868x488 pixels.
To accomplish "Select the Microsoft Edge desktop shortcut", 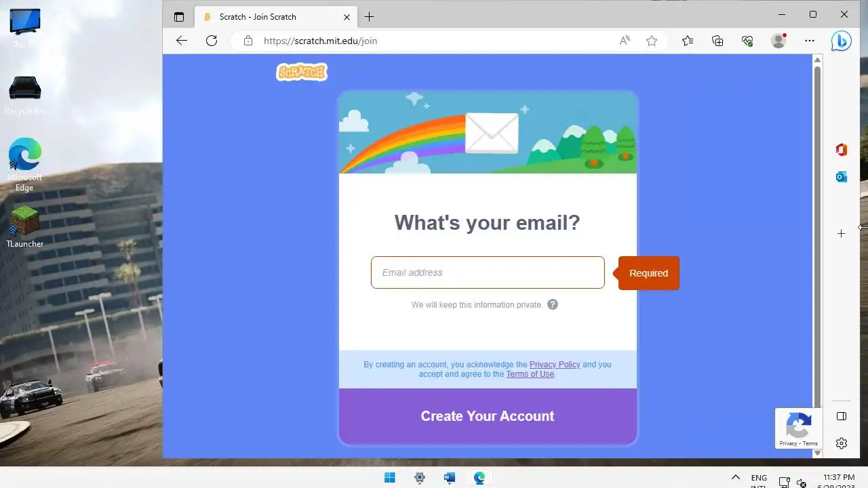I will pos(25,165).
